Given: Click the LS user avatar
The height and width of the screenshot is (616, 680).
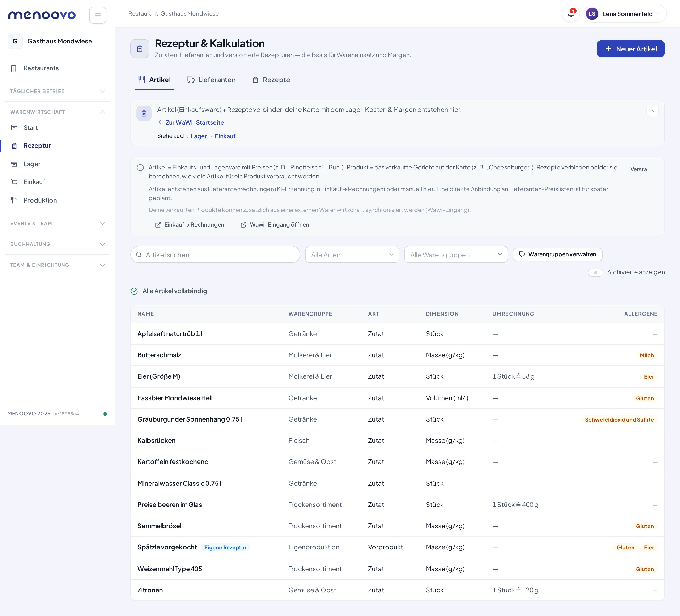Looking at the screenshot, I should 592,14.
